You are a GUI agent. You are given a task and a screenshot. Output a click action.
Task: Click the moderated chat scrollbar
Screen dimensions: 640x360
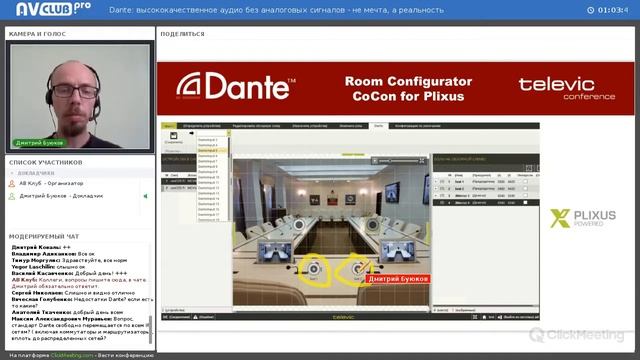(x=151, y=329)
